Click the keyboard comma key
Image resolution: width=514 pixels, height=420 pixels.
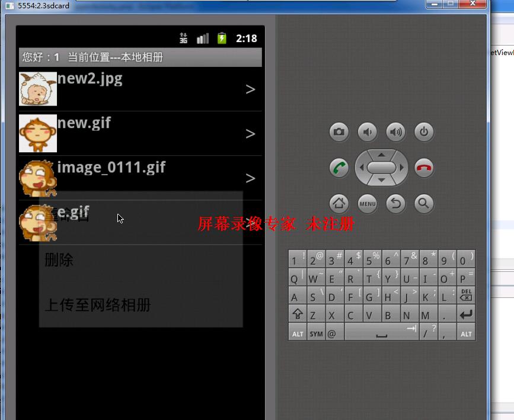447,332
